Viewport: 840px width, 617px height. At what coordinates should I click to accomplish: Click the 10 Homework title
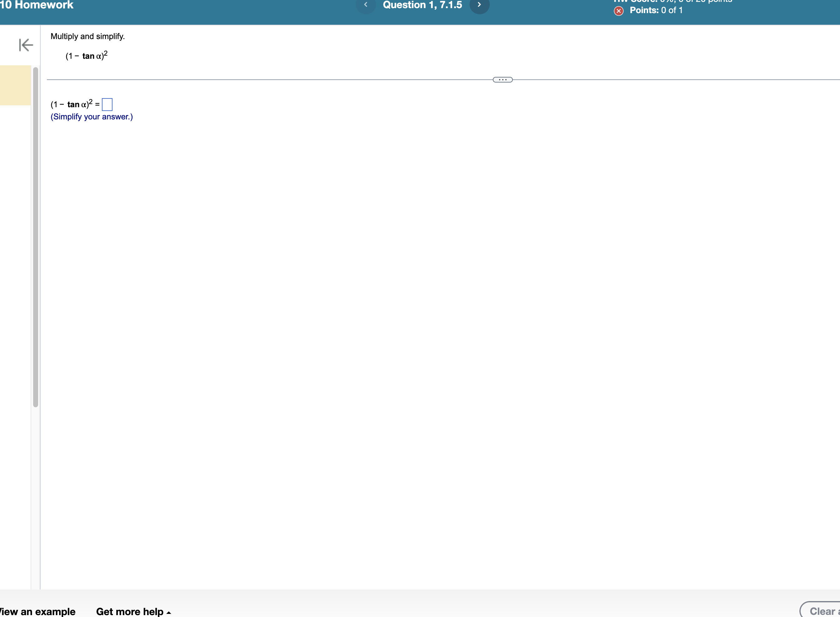(x=37, y=5)
